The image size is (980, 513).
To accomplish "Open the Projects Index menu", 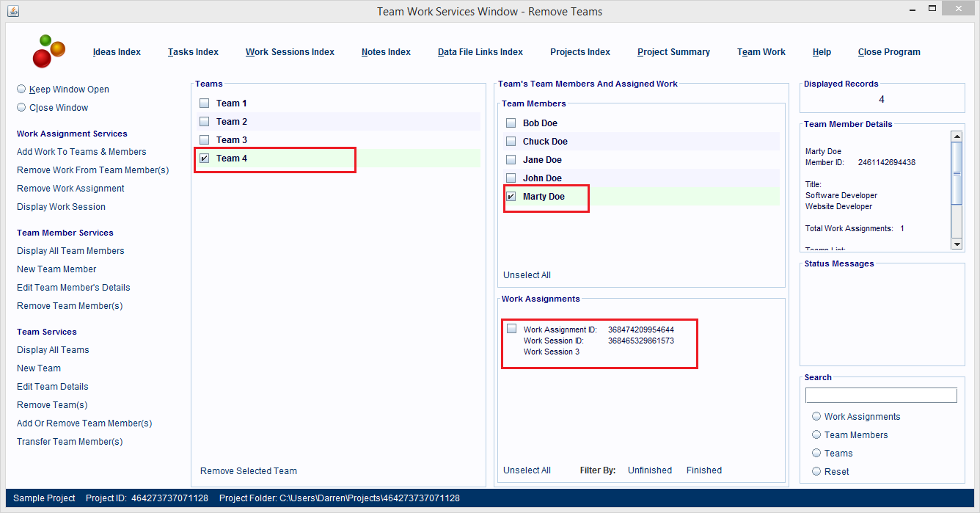I will [x=580, y=52].
